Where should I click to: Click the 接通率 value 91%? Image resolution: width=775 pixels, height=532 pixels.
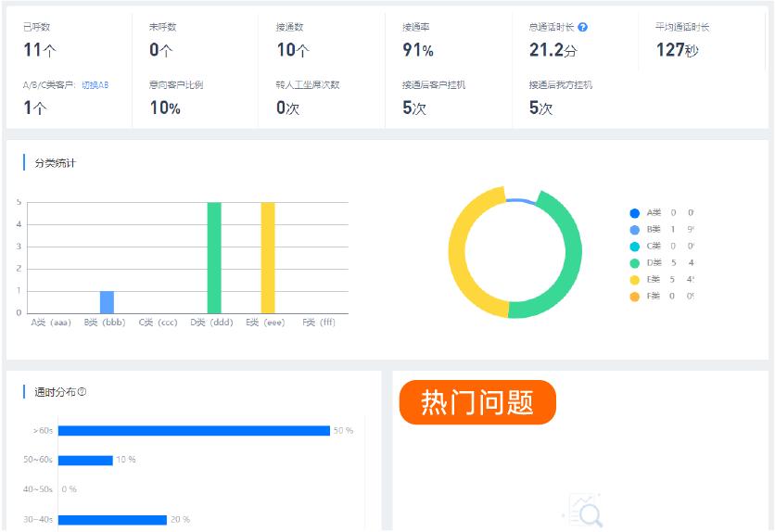[x=418, y=50]
